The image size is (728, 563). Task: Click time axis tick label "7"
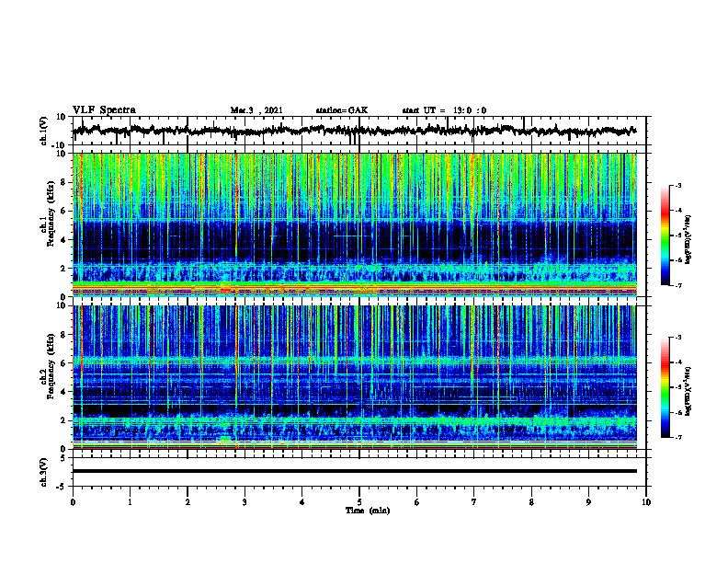coord(474,502)
